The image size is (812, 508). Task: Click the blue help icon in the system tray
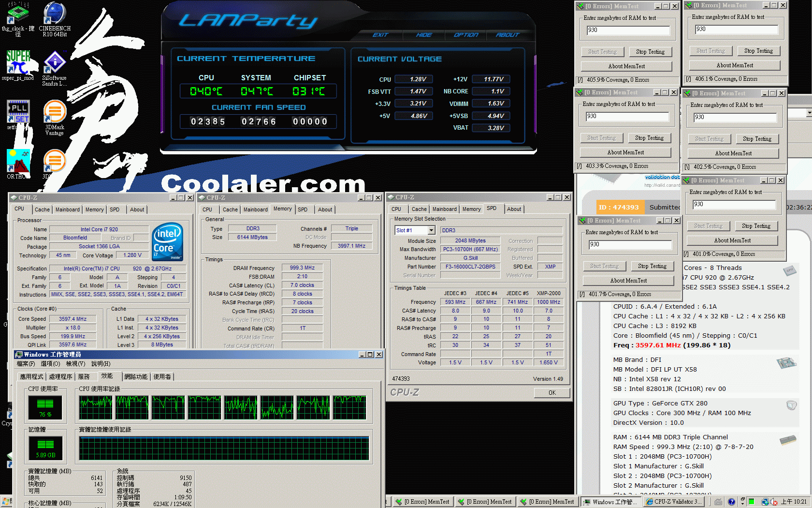tap(731, 502)
